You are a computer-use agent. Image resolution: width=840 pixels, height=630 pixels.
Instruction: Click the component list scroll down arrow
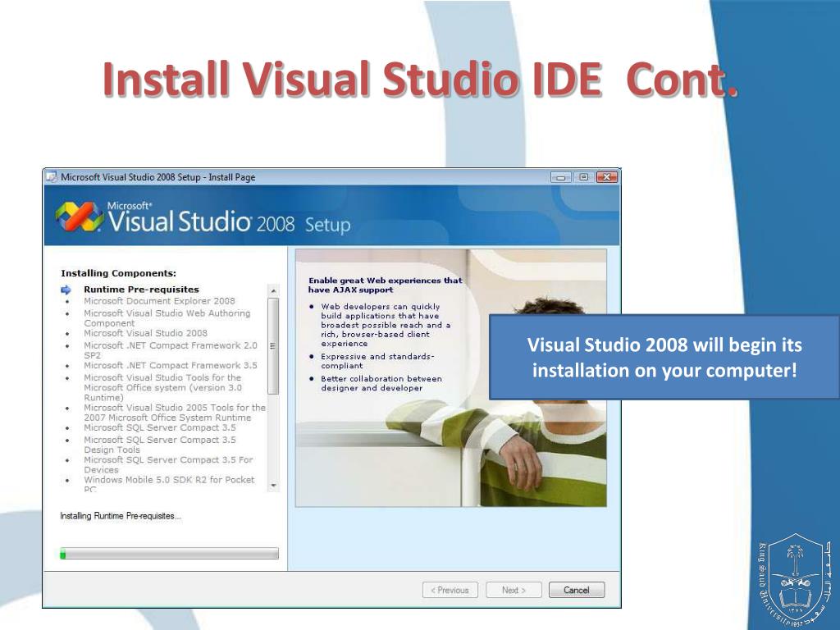pos(273,486)
